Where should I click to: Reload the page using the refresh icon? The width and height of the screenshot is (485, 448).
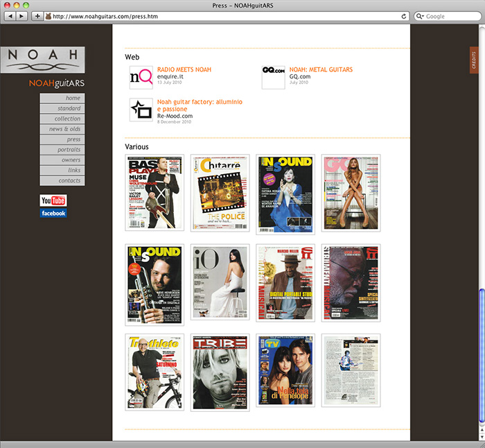[x=404, y=16]
